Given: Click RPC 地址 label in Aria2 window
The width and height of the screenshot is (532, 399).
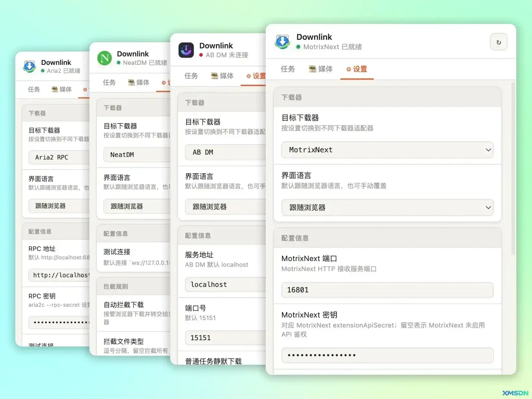Looking at the screenshot, I should pos(42,248).
